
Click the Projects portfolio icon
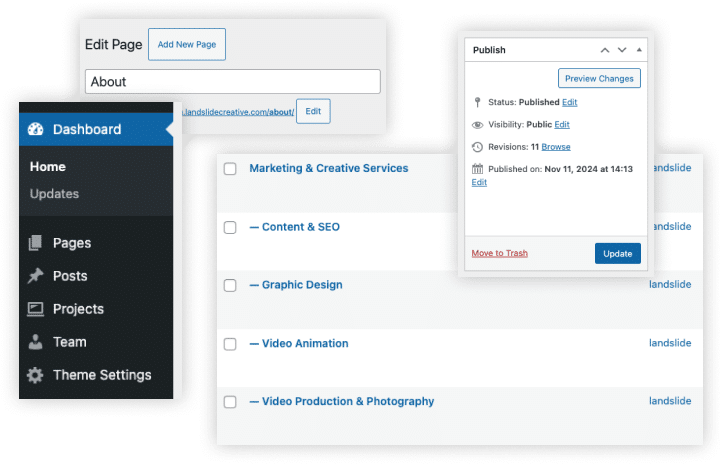(x=36, y=309)
